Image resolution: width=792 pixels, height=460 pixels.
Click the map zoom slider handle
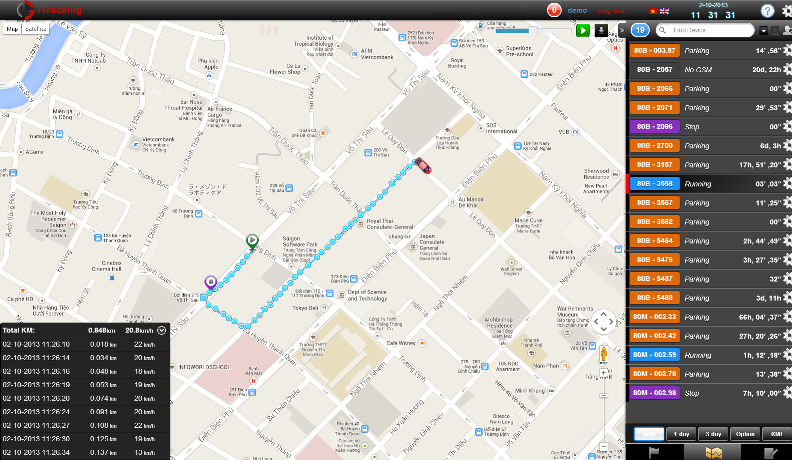[x=603, y=395]
